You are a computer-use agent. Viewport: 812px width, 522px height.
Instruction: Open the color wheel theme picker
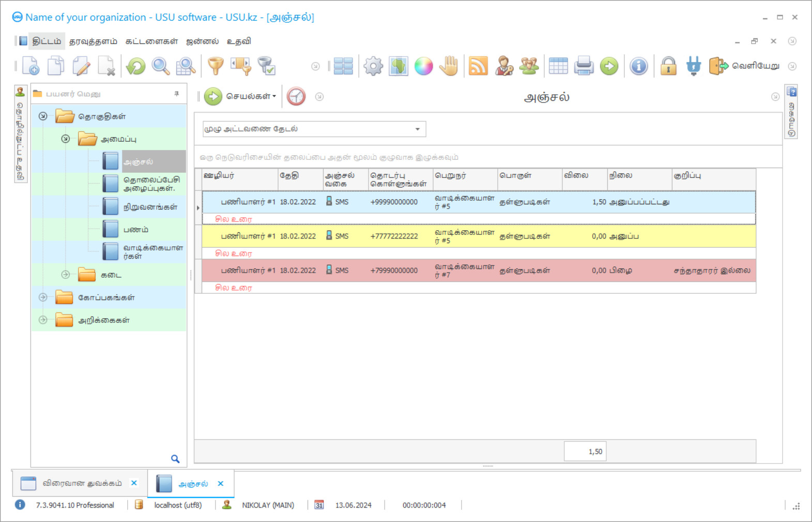(x=423, y=66)
